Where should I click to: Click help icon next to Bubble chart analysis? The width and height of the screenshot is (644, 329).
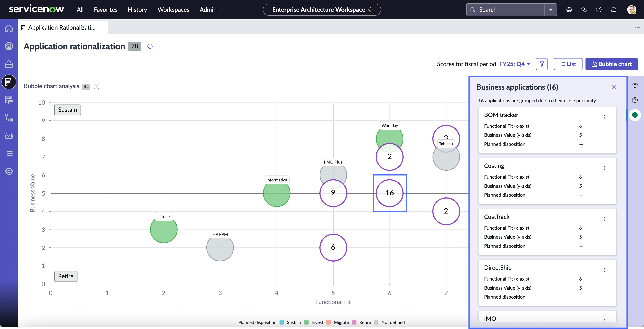coord(97,86)
